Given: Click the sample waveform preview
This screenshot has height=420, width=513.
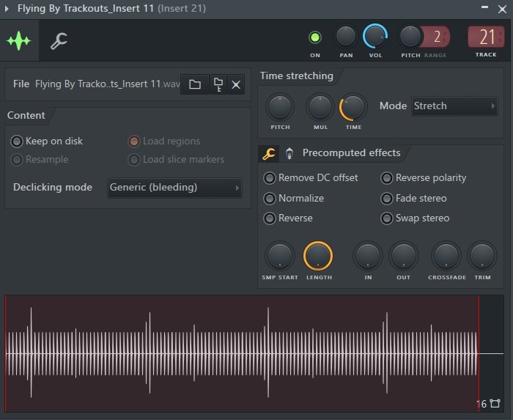Looking at the screenshot, I should point(254,353).
